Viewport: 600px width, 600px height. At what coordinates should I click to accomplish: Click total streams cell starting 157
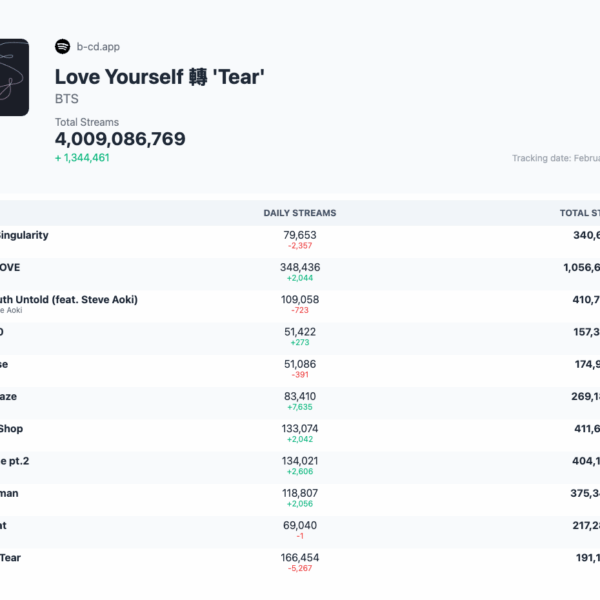tap(587, 332)
